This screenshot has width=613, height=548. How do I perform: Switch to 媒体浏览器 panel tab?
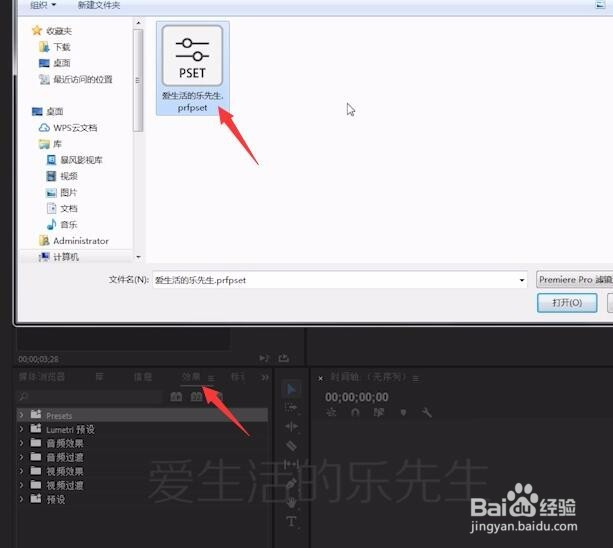point(42,377)
